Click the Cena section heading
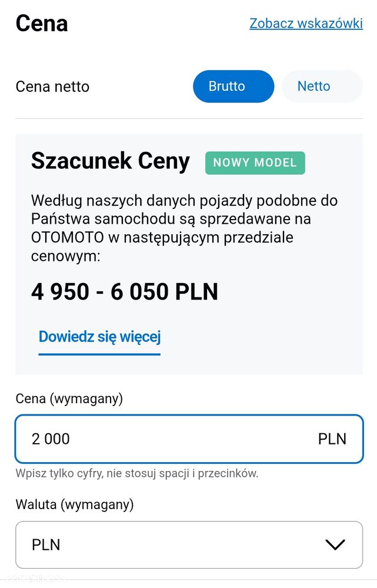The height and width of the screenshot is (588, 377). (42, 24)
